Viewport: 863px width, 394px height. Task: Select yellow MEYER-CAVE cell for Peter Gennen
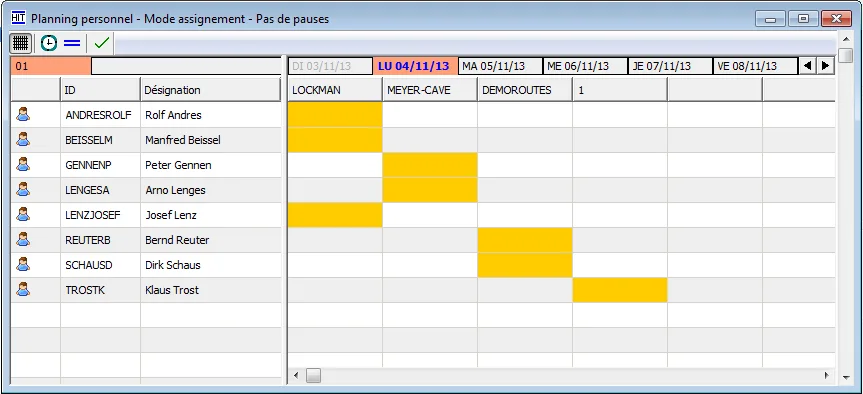coord(430,165)
